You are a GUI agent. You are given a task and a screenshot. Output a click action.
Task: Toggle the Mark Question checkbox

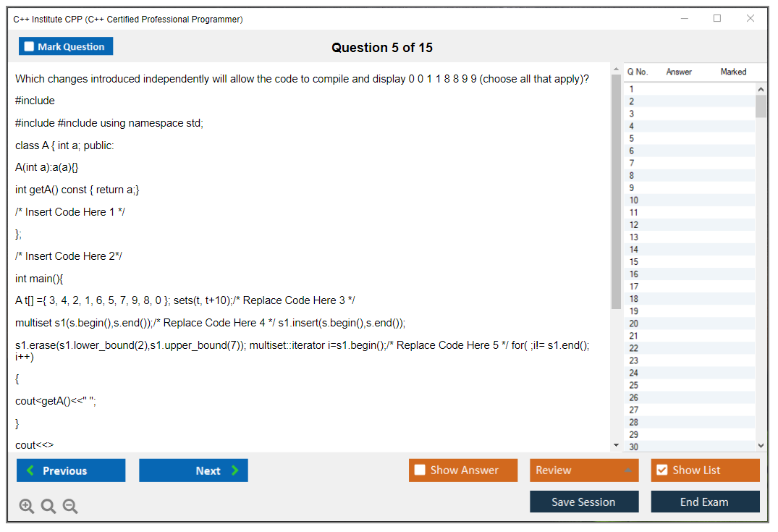[30, 46]
